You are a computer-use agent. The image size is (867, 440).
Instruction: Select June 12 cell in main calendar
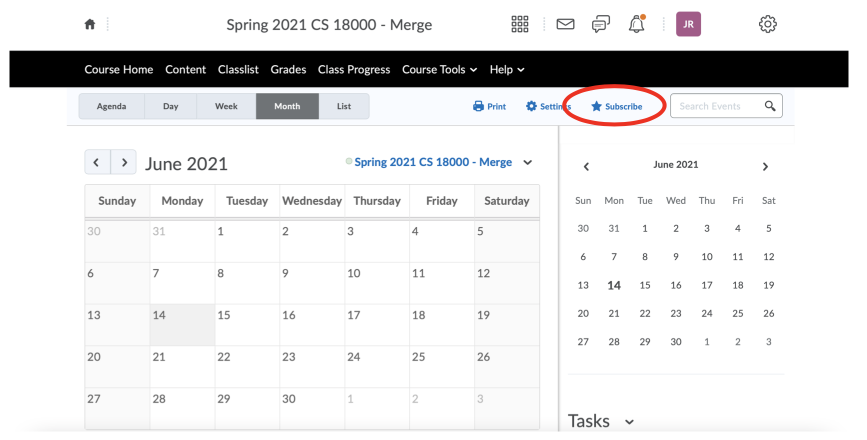click(506, 283)
